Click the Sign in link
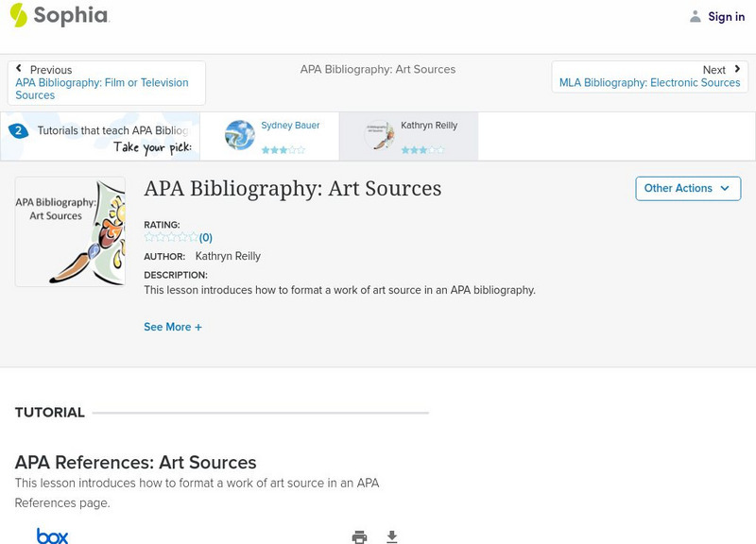Viewport: 756px width, 544px height. pos(726,16)
